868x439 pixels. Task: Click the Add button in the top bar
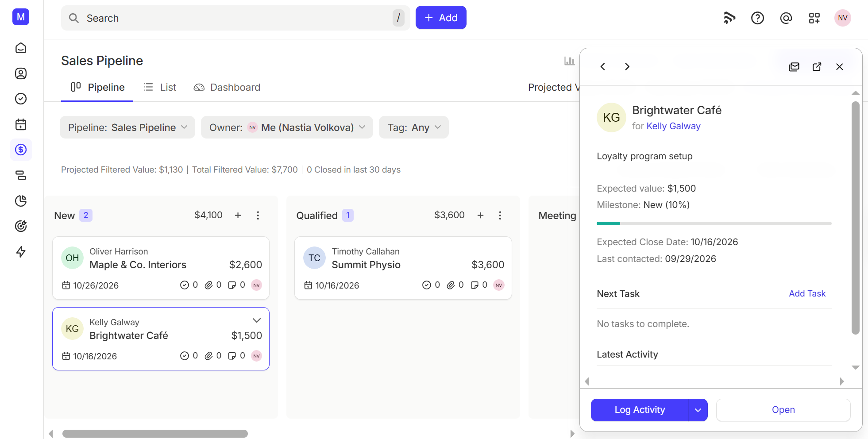click(441, 18)
